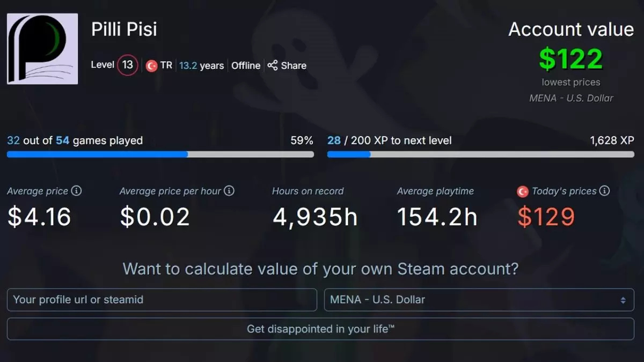Open the Pilli Pisi profile name
This screenshot has height=362, width=644.
(x=124, y=29)
